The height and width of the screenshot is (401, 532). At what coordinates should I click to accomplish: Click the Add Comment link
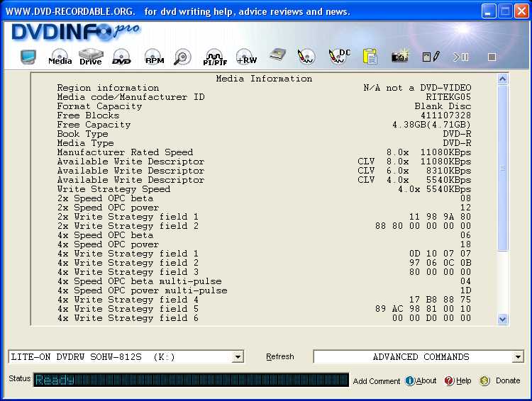[377, 381]
